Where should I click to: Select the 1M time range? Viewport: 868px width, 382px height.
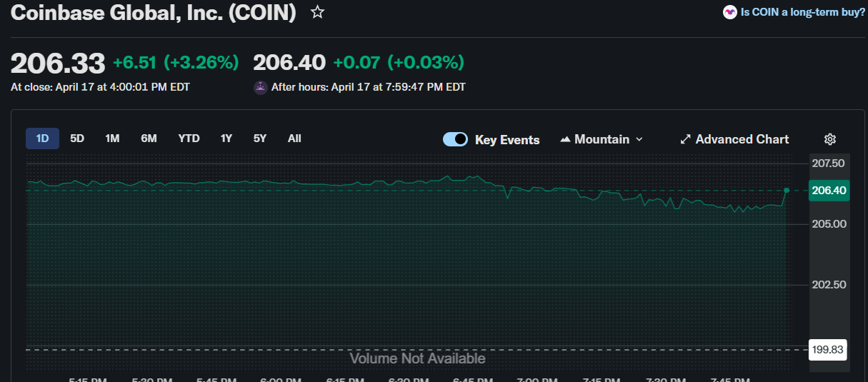pyautogui.click(x=112, y=139)
